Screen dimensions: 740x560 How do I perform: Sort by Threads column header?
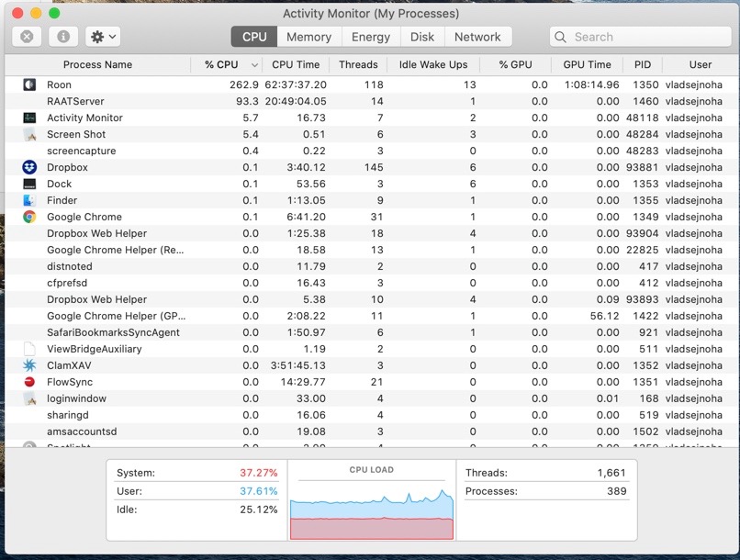(358, 64)
